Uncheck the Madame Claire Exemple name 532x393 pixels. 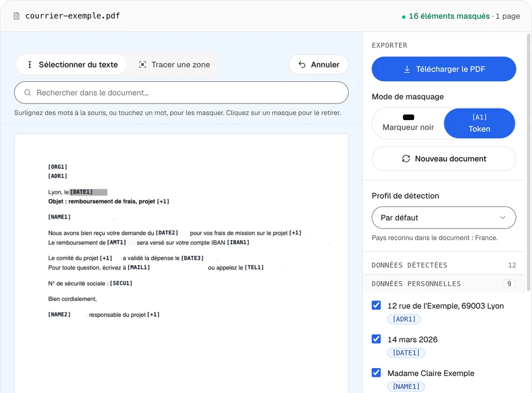tap(376, 373)
